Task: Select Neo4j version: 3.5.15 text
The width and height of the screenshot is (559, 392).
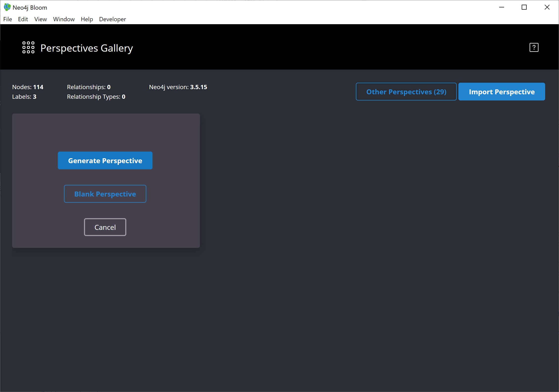Action: click(x=178, y=87)
